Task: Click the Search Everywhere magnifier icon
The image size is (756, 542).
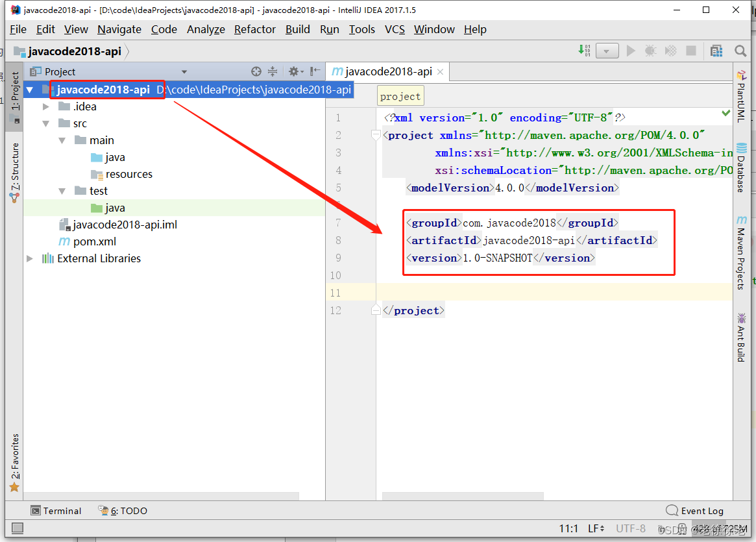Action: tap(740, 51)
